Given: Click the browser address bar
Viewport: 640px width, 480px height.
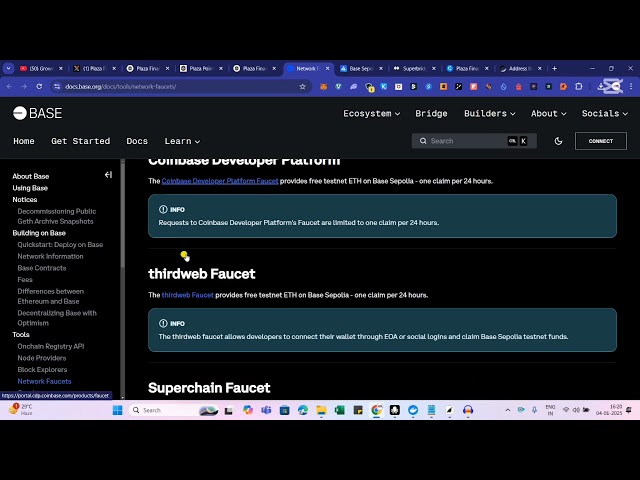Looking at the screenshot, I should point(180,87).
